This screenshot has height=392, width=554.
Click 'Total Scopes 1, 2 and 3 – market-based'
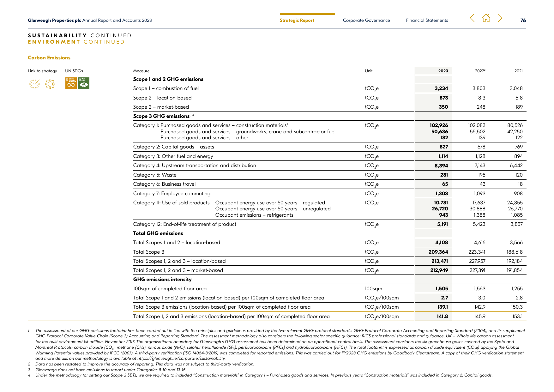(x=178, y=270)
